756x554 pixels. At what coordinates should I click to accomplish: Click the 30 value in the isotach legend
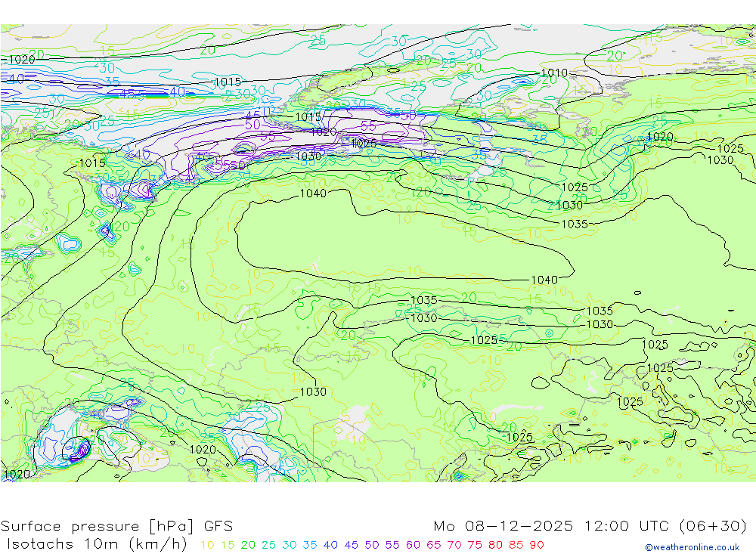click(290, 545)
